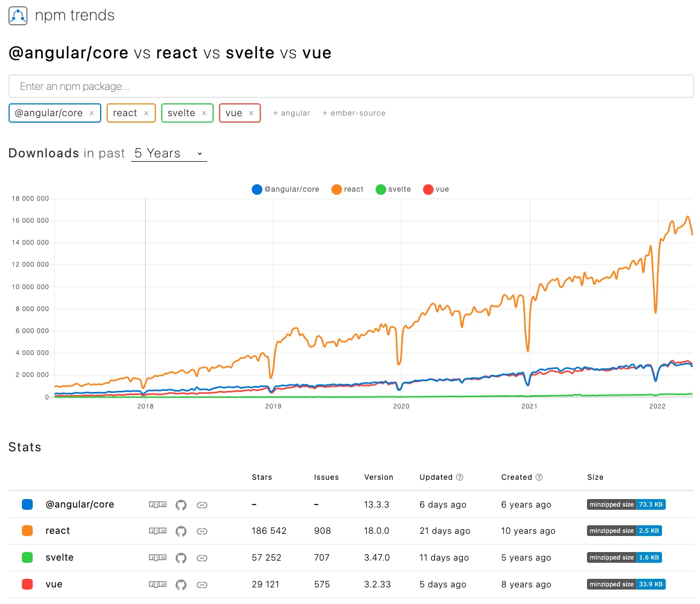Click the minzipped size badge for react

[x=626, y=531]
